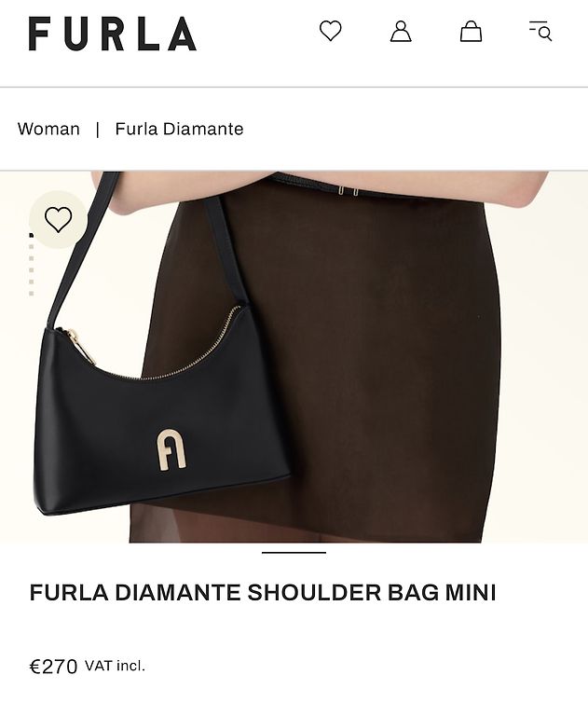Click the Furla Diamante Shoulder Bag Mini title

pos(263,593)
